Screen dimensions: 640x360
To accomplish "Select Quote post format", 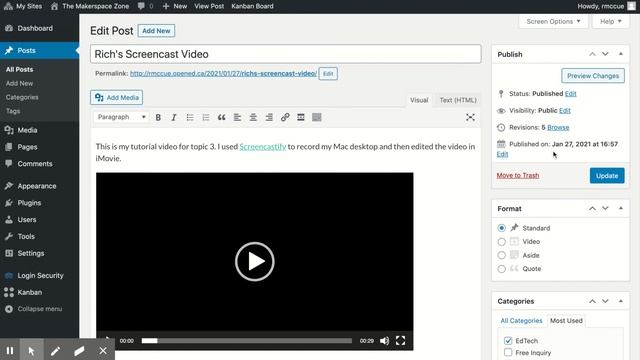I will 502,269.
